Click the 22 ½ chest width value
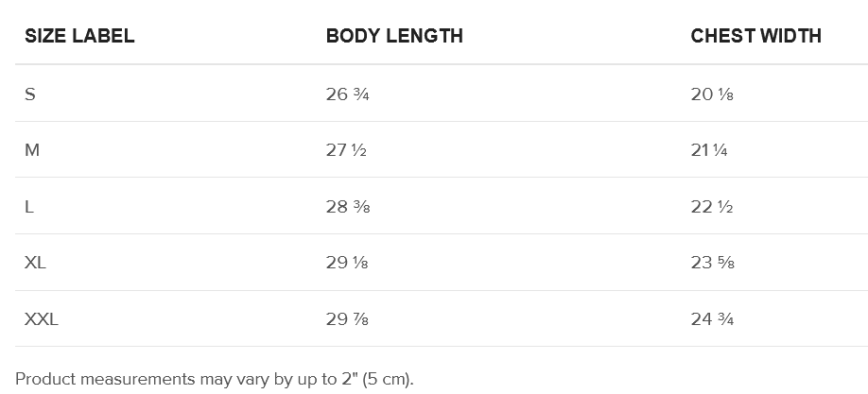The image size is (868, 394). point(712,207)
